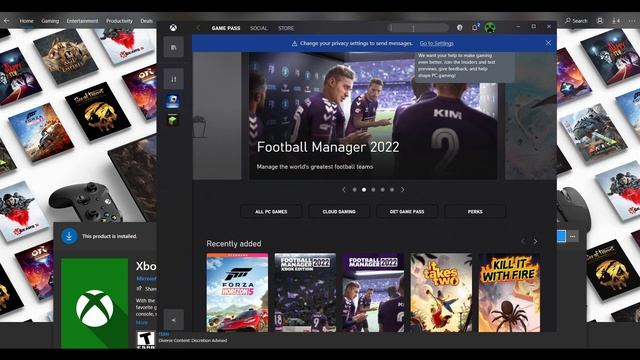Click the Xbox logo in the Xbox app
The height and width of the screenshot is (360, 640).
pyautogui.click(x=173, y=28)
